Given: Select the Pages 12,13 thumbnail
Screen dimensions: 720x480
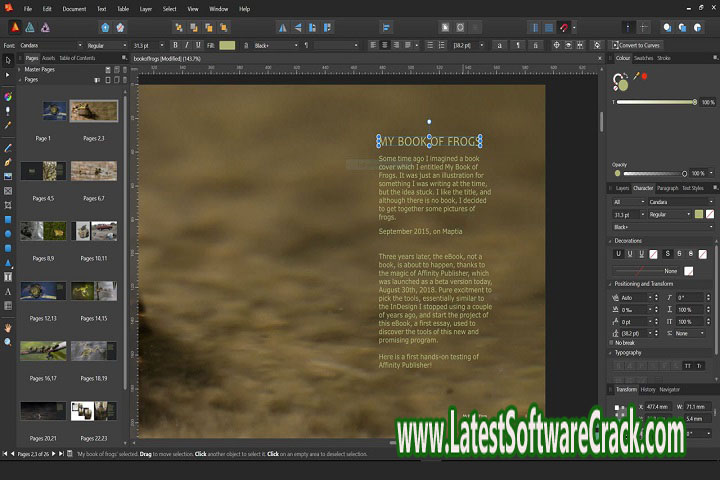Looking at the screenshot, I should tap(43, 291).
